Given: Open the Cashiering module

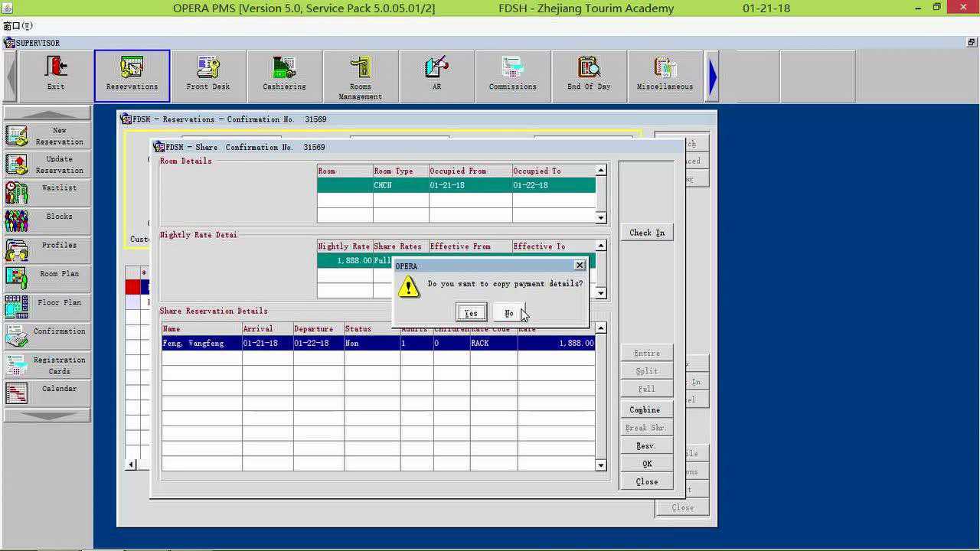Looking at the screenshot, I should [284, 75].
